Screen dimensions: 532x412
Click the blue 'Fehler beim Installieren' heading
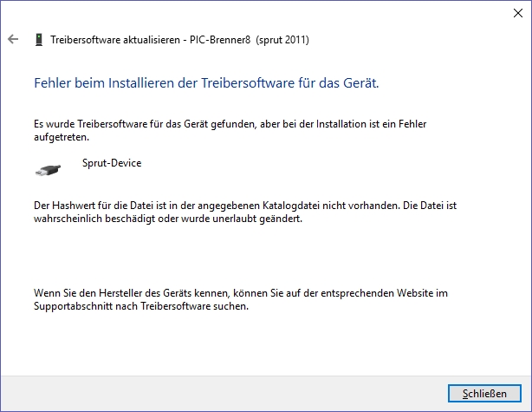(x=206, y=83)
